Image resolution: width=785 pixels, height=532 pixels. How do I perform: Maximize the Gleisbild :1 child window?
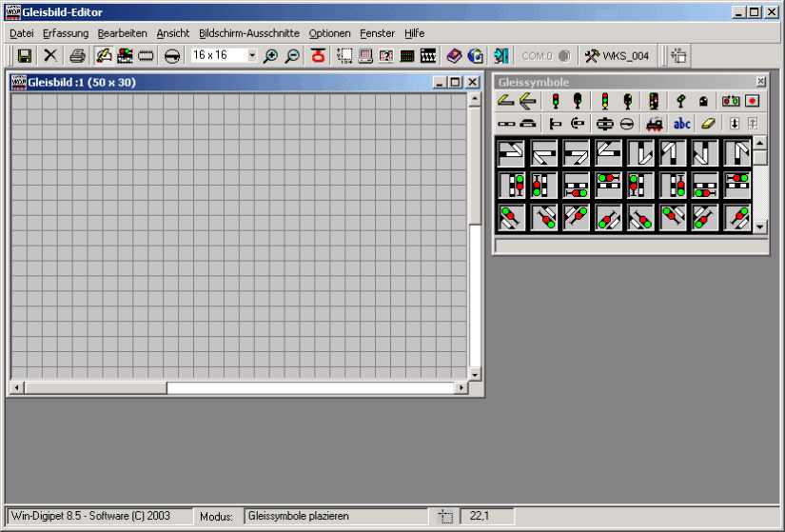pos(455,82)
